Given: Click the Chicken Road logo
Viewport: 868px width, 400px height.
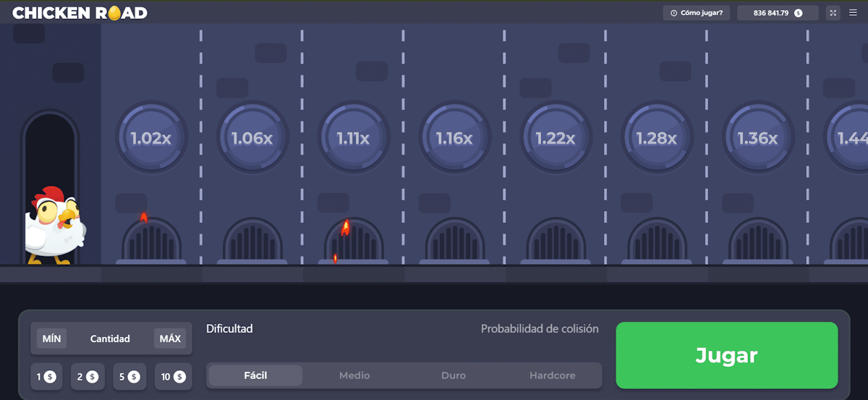Looking at the screenshot, I should (x=80, y=13).
